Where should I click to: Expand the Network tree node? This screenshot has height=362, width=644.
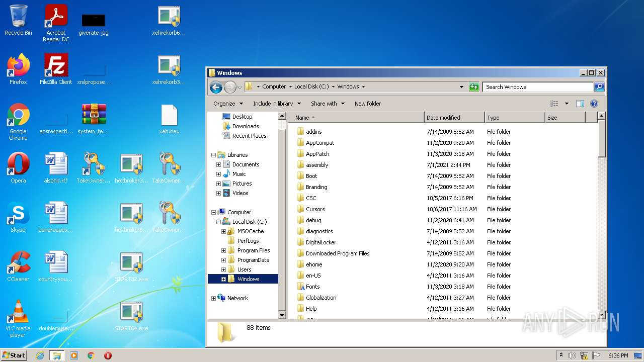tap(214, 298)
